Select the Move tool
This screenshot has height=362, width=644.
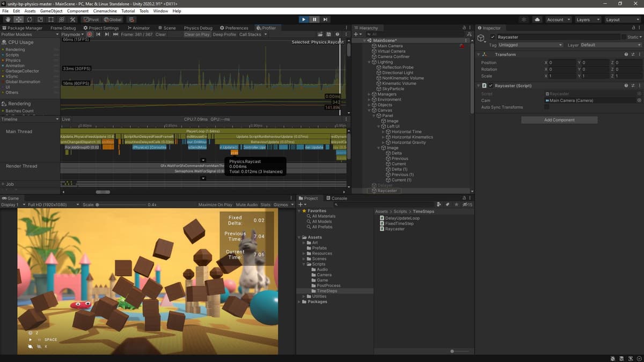(x=18, y=19)
